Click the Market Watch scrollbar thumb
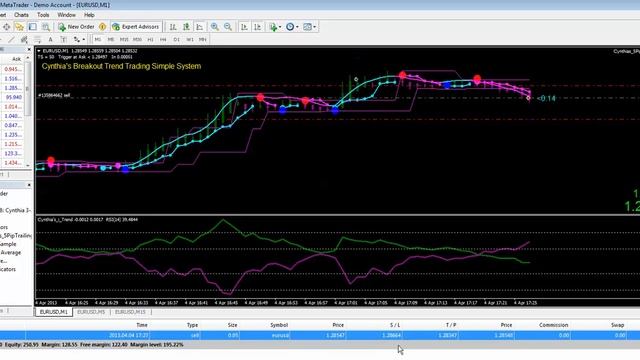The height and width of the screenshot is (360, 640). click(x=28, y=88)
